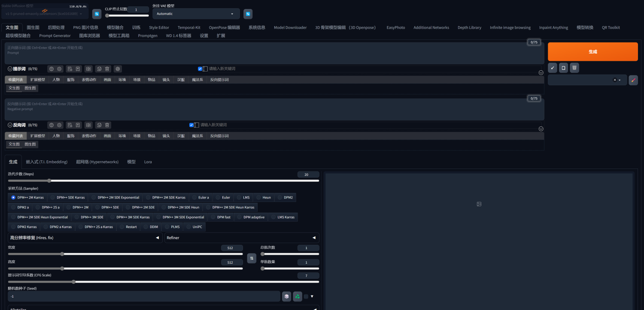Switch to the 图生图 main tab
This screenshot has width=644, height=310.
point(33,27)
